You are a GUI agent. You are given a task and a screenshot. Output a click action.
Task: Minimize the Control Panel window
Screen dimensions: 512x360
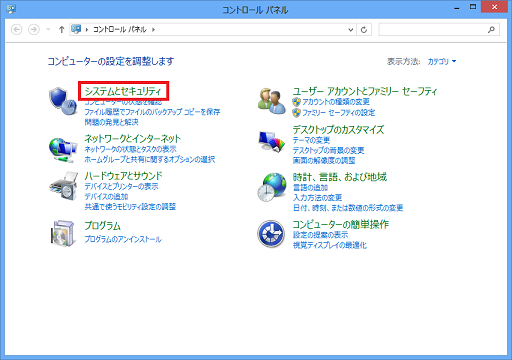click(457, 7)
